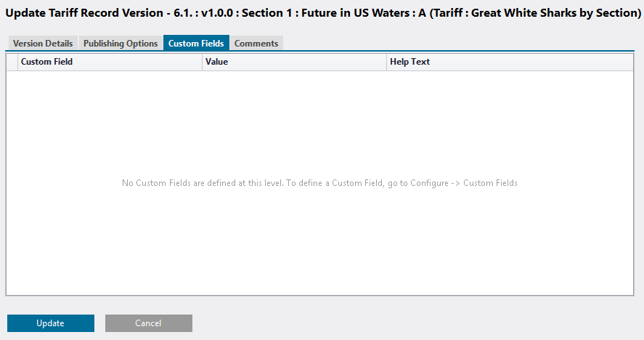This screenshot has height=340, width=644.
Task: Open the Publishing Options tab
Action: point(121,43)
